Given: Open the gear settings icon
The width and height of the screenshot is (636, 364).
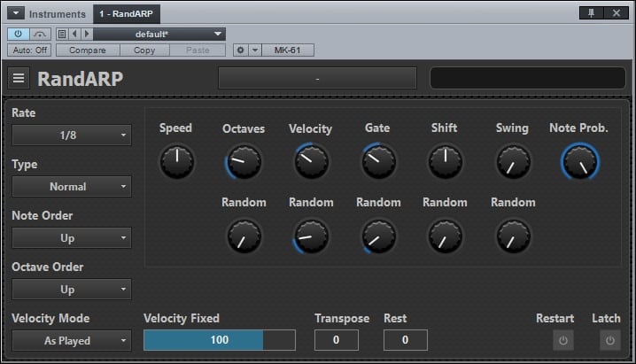Looking at the screenshot, I should [x=240, y=50].
